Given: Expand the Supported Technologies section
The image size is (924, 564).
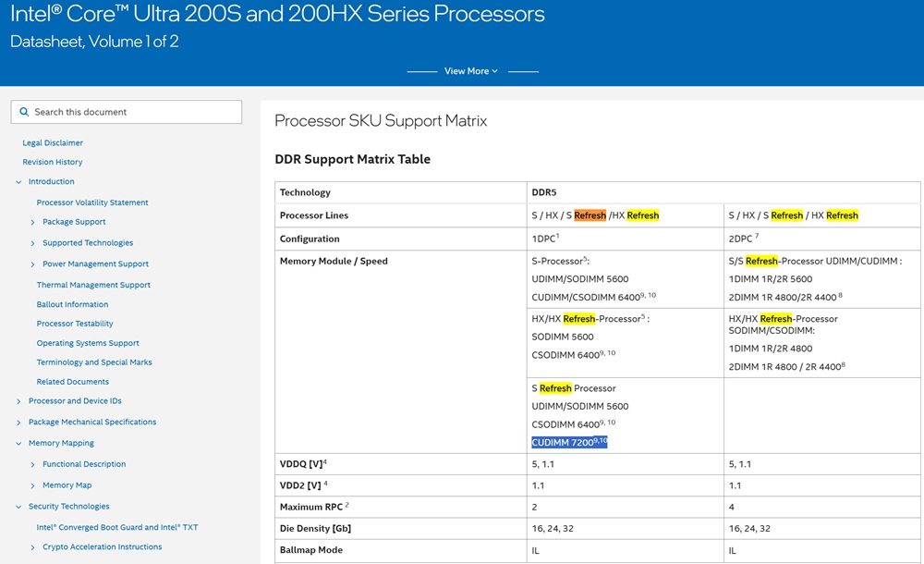Looking at the screenshot, I should click(30, 243).
